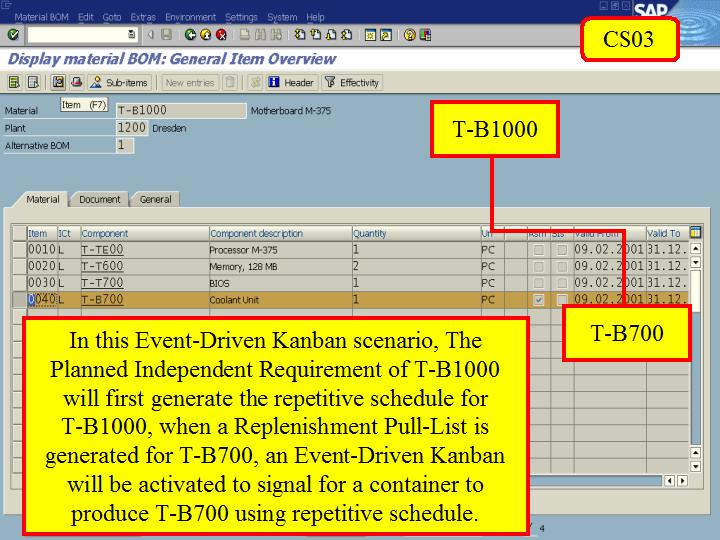Image resolution: width=720 pixels, height=540 pixels.
Task: Click the Material field T-B1000
Action: tap(181, 110)
